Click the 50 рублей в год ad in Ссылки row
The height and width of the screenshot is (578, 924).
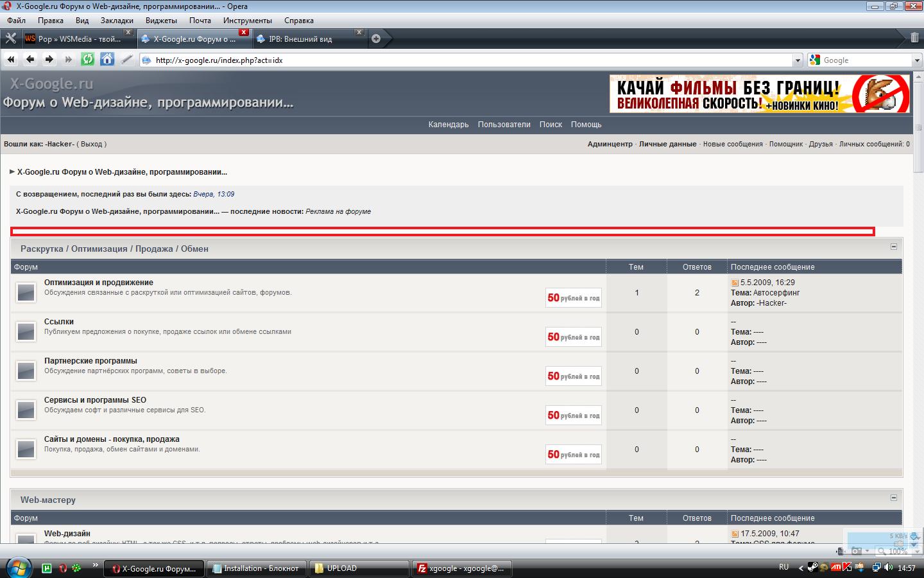click(x=574, y=337)
